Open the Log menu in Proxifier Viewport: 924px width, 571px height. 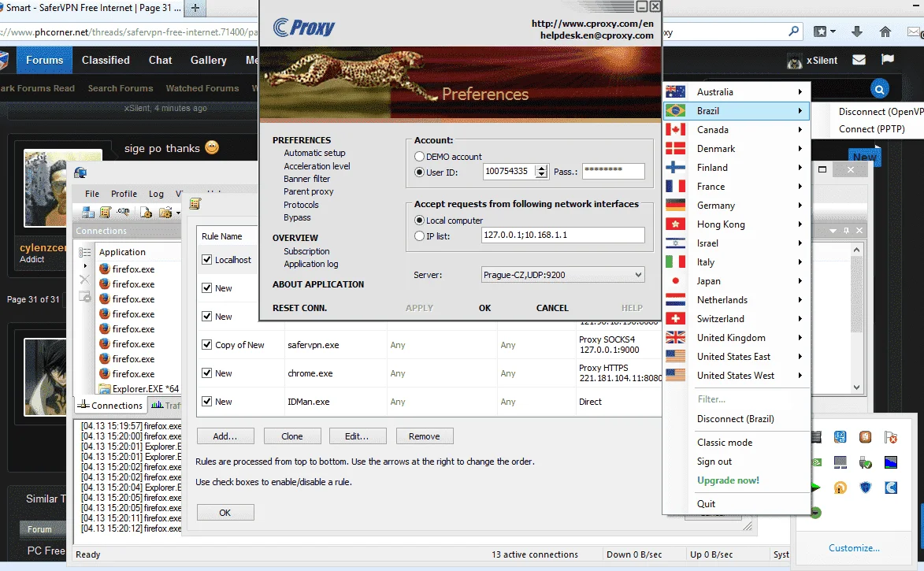(x=156, y=193)
